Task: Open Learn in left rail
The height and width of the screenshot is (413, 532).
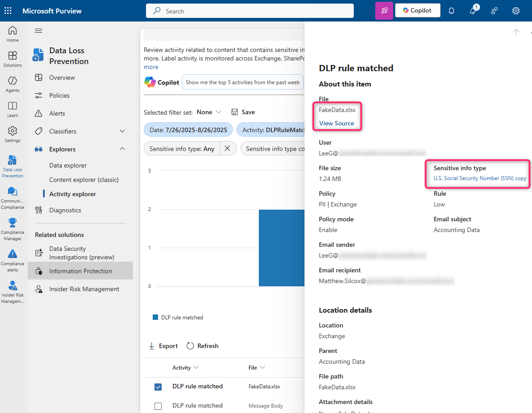Action: [13, 109]
